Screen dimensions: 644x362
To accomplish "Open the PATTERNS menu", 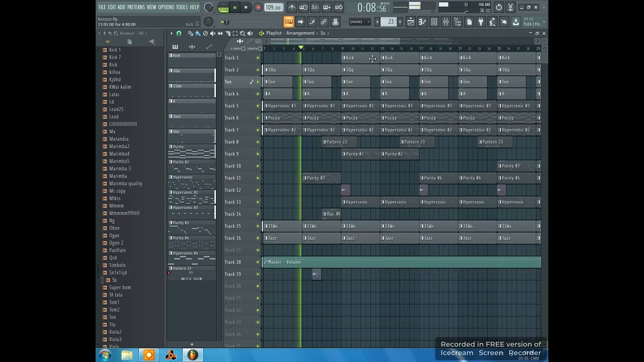I will click(x=136, y=7).
